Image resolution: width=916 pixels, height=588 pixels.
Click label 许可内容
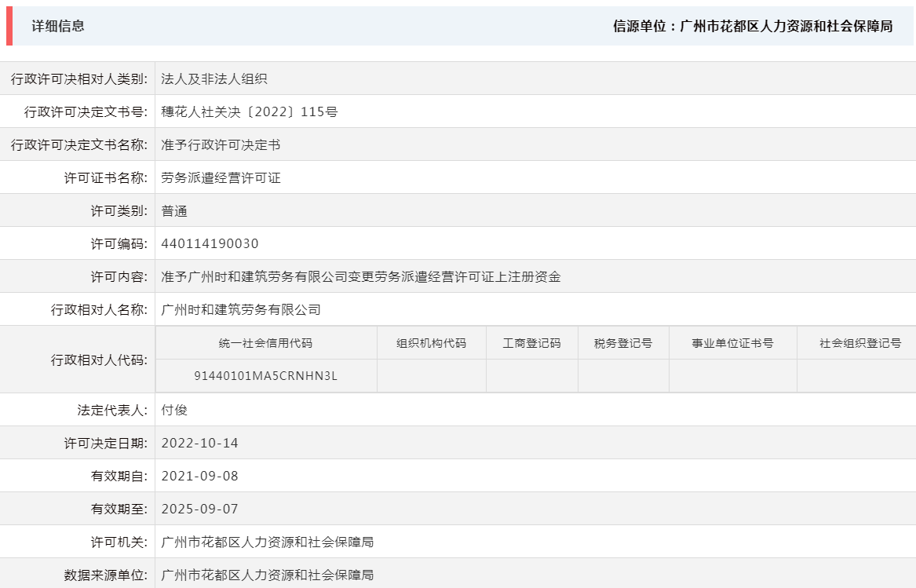[119, 276]
